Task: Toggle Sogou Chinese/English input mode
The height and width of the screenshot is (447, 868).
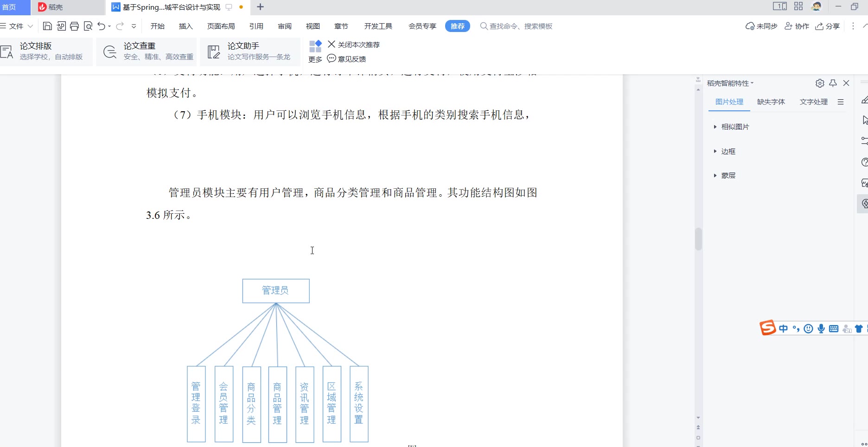Action: [x=784, y=329]
